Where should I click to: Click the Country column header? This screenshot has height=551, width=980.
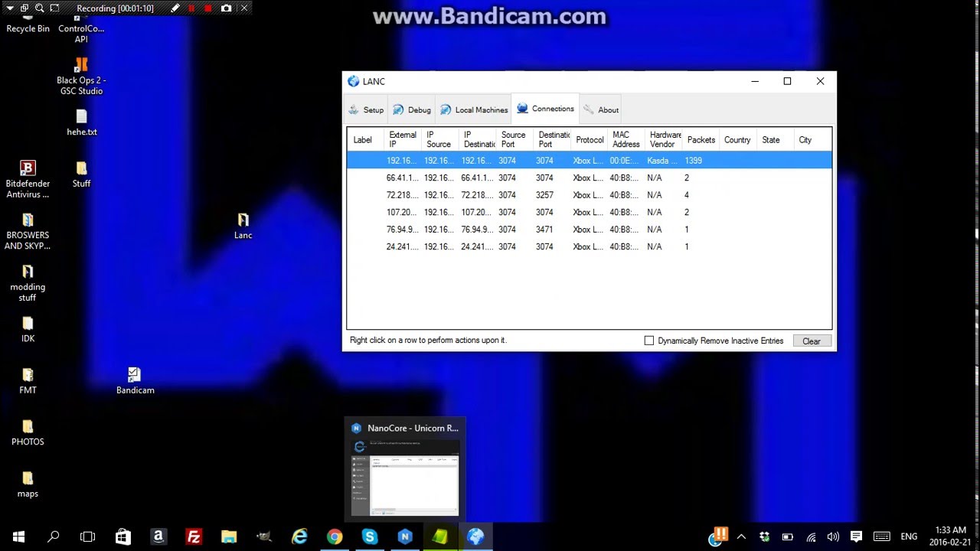click(x=737, y=139)
